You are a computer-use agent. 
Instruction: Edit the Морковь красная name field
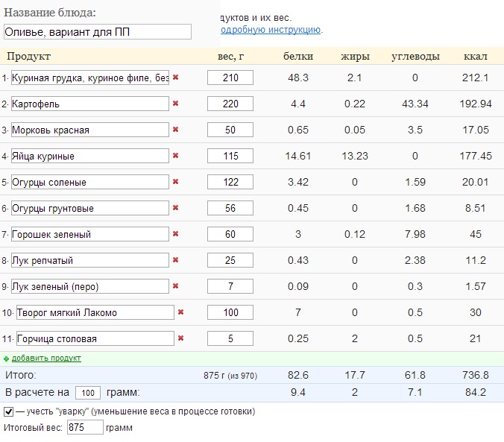point(90,130)
